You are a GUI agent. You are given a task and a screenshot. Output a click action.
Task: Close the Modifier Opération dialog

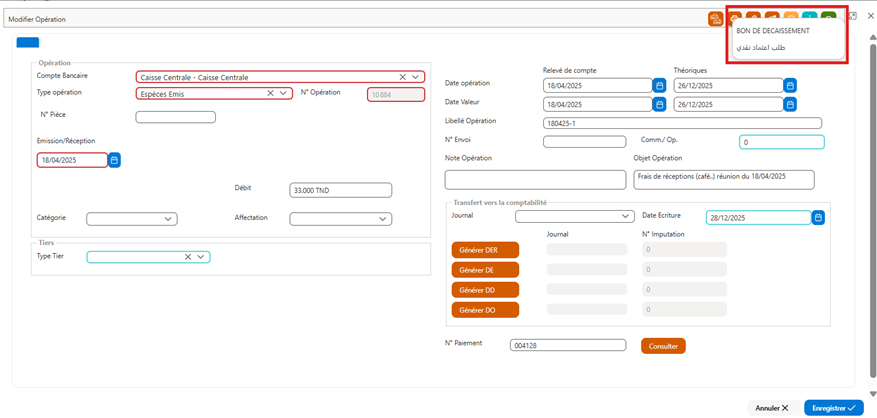[870, 16]
